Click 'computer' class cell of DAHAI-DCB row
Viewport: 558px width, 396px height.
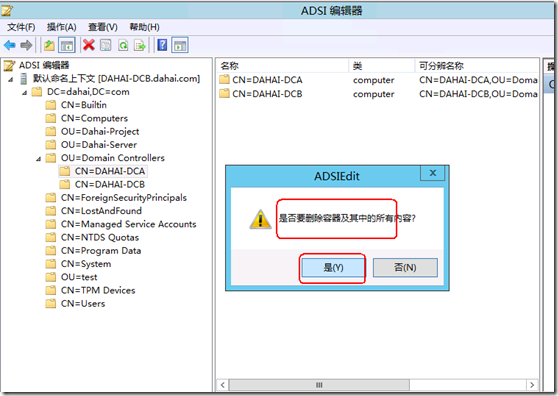click(x=373, y=94)
